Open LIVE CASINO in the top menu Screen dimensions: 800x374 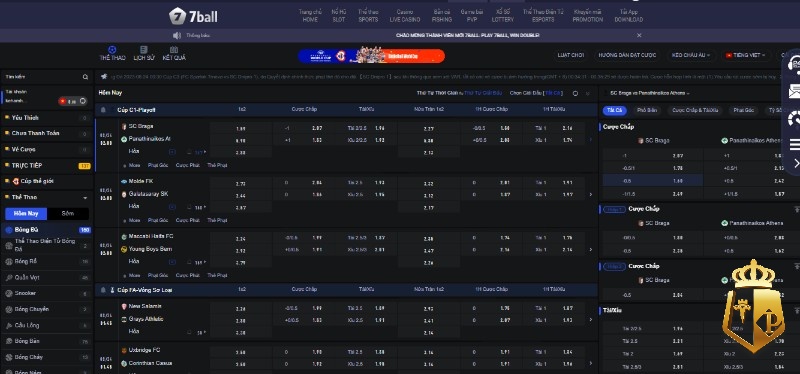[405, 16]
